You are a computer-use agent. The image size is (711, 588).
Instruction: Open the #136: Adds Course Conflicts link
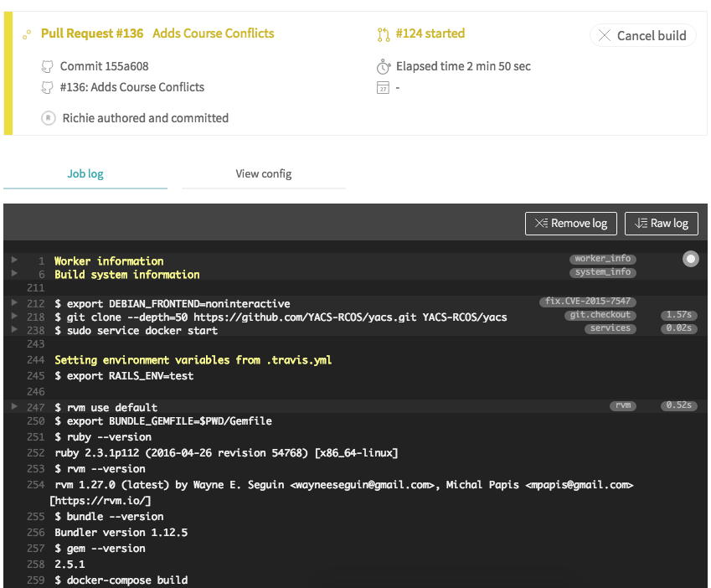(x=132, y=87)
